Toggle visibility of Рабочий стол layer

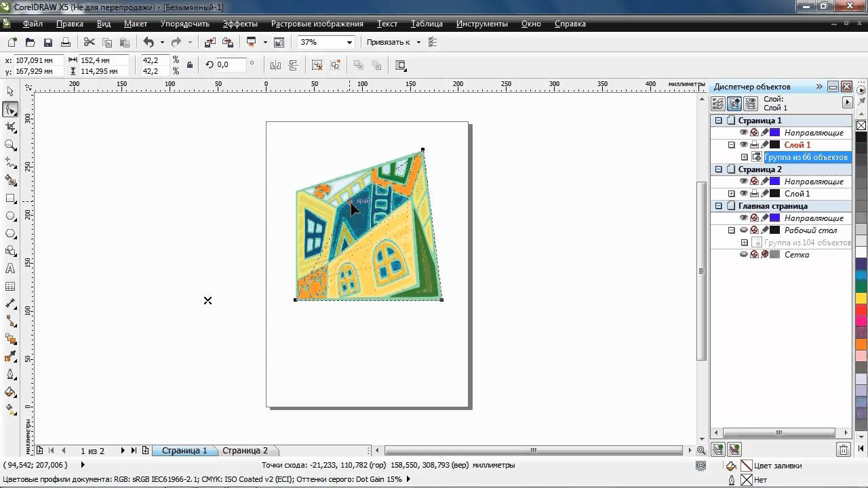[x=743, y=230]
